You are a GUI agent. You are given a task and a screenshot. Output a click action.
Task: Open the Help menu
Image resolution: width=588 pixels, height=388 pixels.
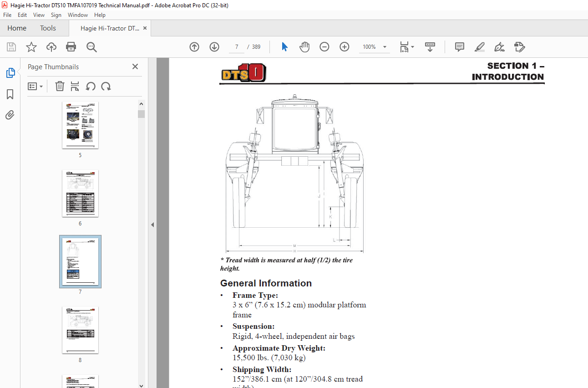coord(100,15)
